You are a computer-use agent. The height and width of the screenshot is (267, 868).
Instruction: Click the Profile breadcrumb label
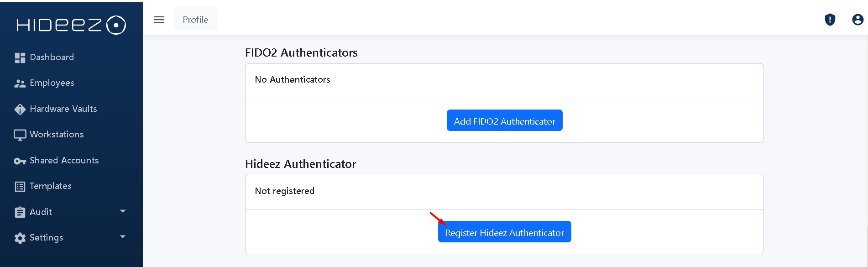pyautogui.click(x=195, y=20)
